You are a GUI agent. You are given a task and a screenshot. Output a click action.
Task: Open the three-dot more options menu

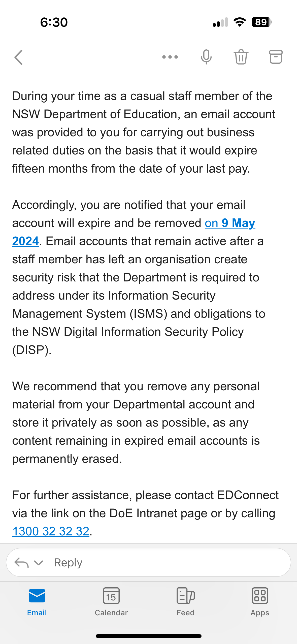pos(170,57)
